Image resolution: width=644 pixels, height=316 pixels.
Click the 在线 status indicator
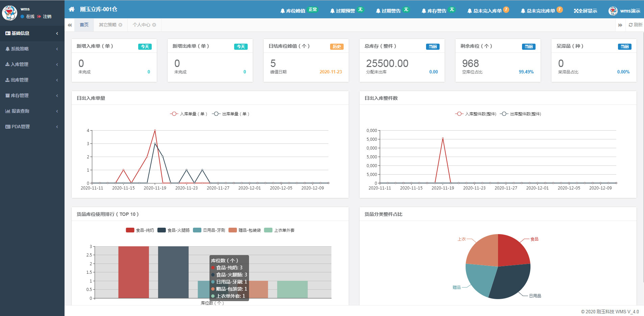pyautogui.click(x=27, y=16)
